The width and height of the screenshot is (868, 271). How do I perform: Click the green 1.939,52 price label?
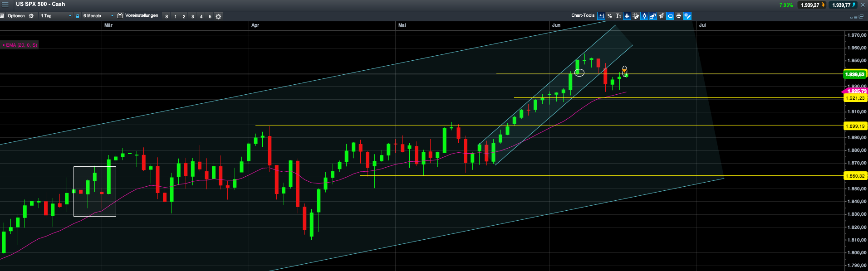(x=855, y=74)
